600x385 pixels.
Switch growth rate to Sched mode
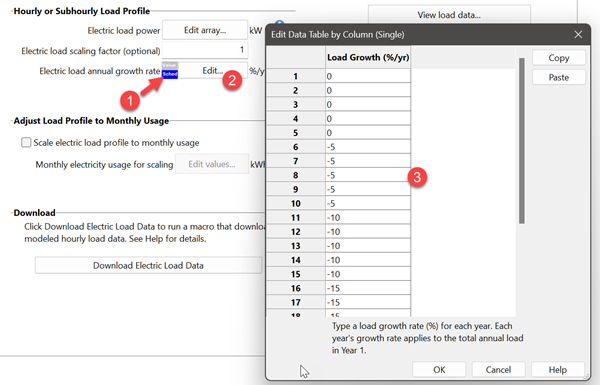(x=170, y=74)
